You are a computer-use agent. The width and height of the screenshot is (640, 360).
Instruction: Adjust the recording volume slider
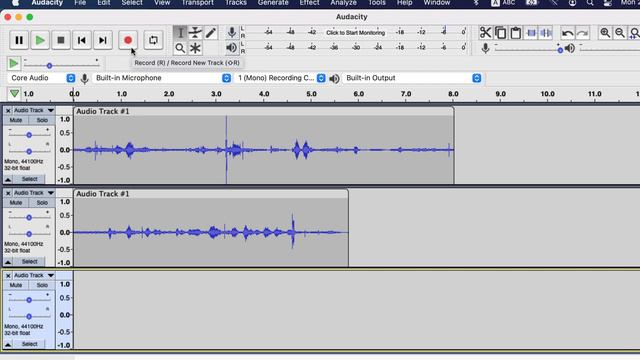(x=527, y=49)
